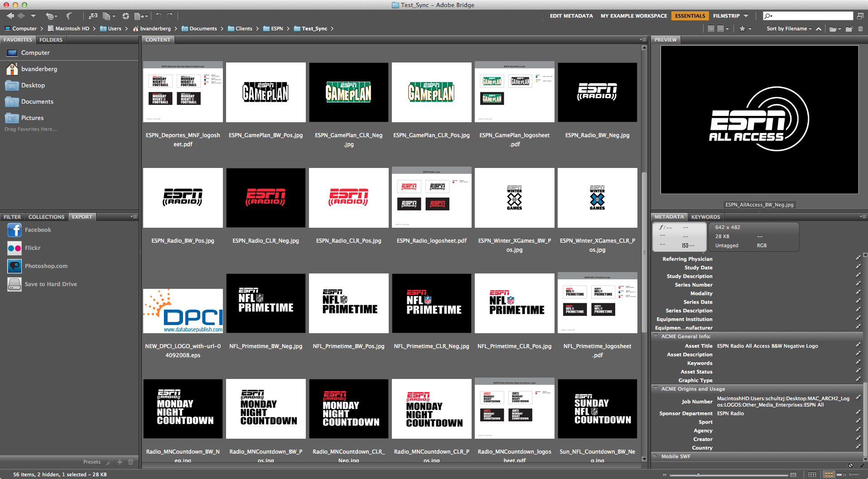
Task: Open the Output document-arrow menu
Action: (x=141, y=16)
